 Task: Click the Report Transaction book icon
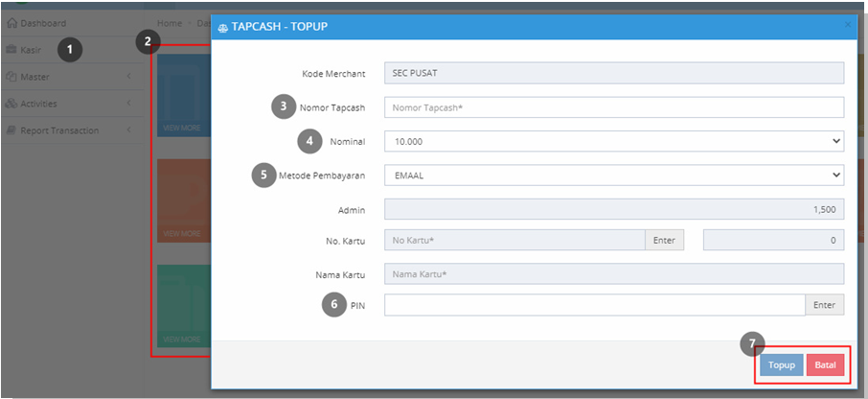[x=11, y=130]
